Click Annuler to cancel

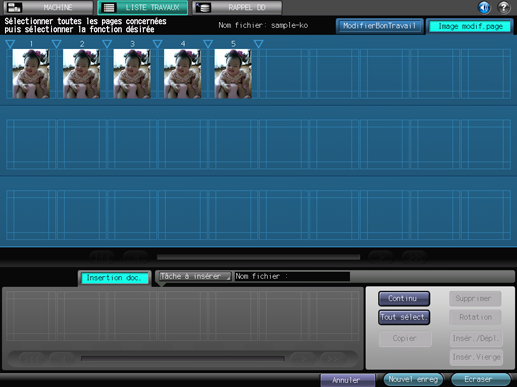(x=348, y=380)
